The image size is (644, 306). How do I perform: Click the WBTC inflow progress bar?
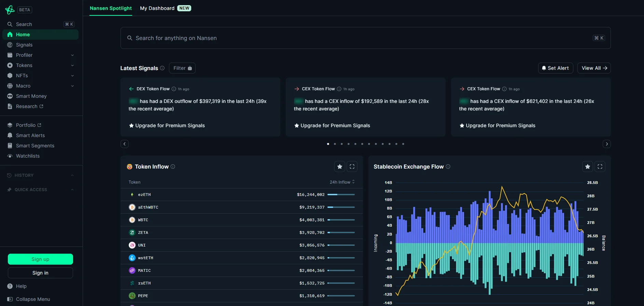click(x=341, y=220)
